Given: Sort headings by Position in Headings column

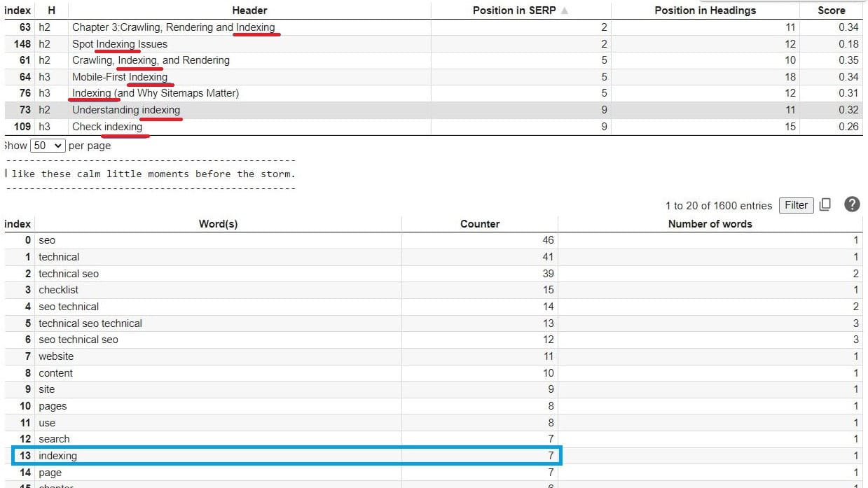Looking at the screenshot, I should tap(705, 10).
